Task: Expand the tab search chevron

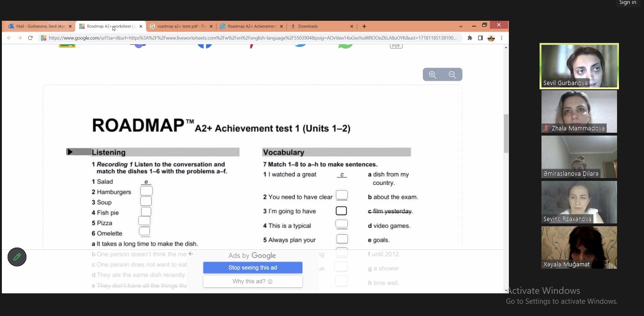Action: click(461, 26)
